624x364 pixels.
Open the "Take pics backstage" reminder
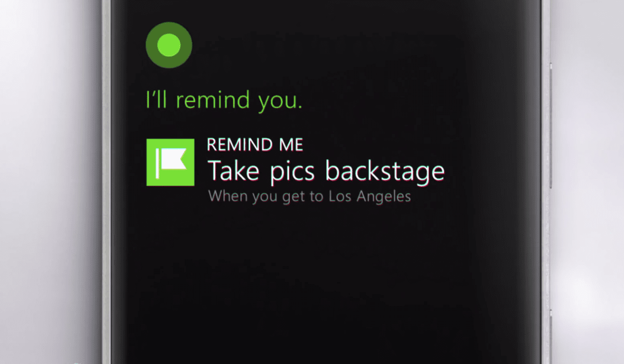tap(326, 171)
